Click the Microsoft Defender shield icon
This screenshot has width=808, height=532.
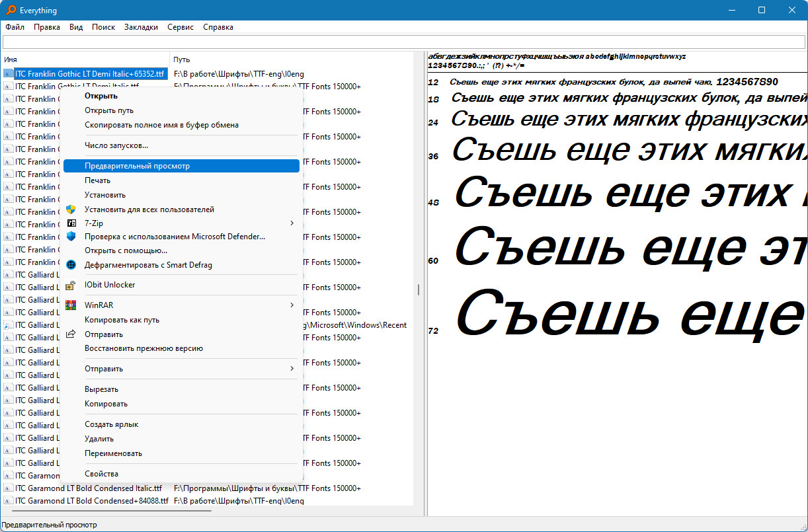tap(71, 236)
